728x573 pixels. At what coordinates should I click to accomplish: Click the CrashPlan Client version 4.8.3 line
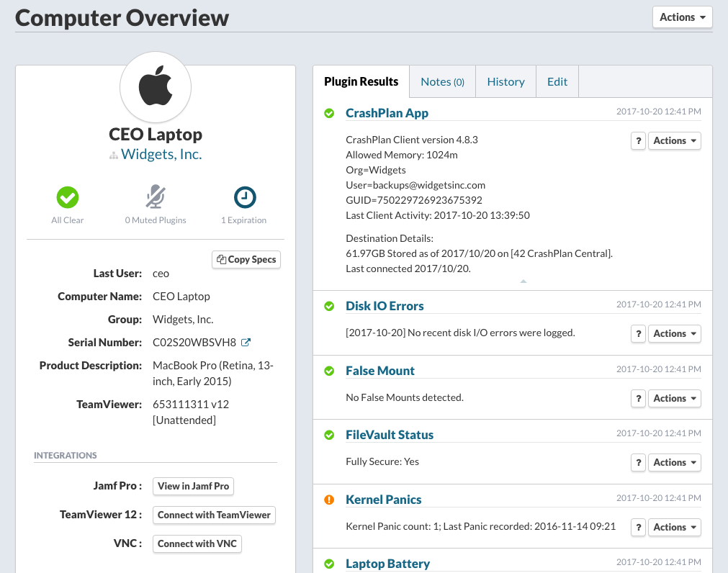pyautogui.click(x=412, y=140)
